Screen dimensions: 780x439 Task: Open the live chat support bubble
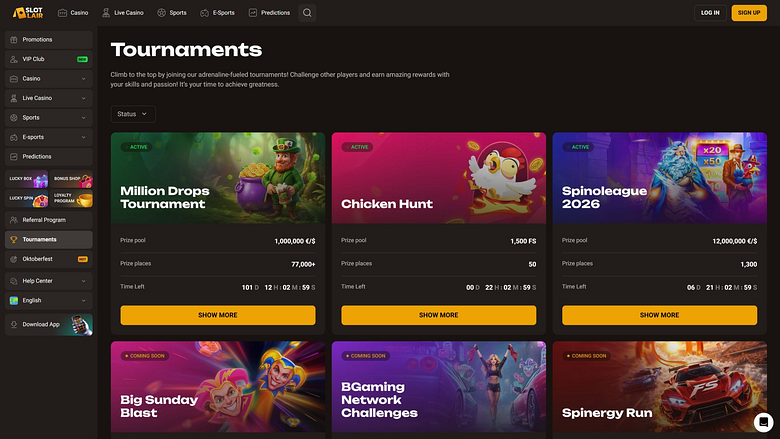pyautogui.click(x=763, y=422)
